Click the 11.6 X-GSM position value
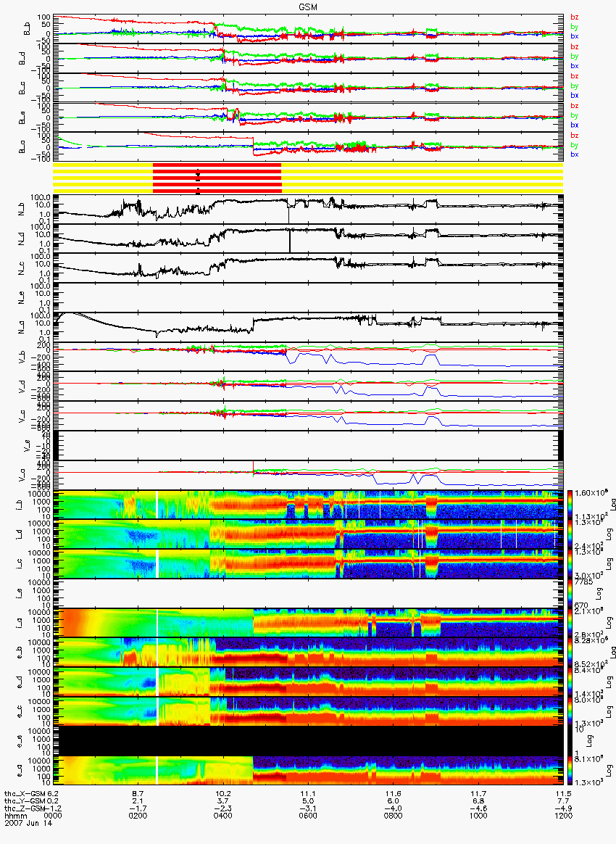Screen dimensions: 616x844 pyautogui.click(x=393, y=794)
